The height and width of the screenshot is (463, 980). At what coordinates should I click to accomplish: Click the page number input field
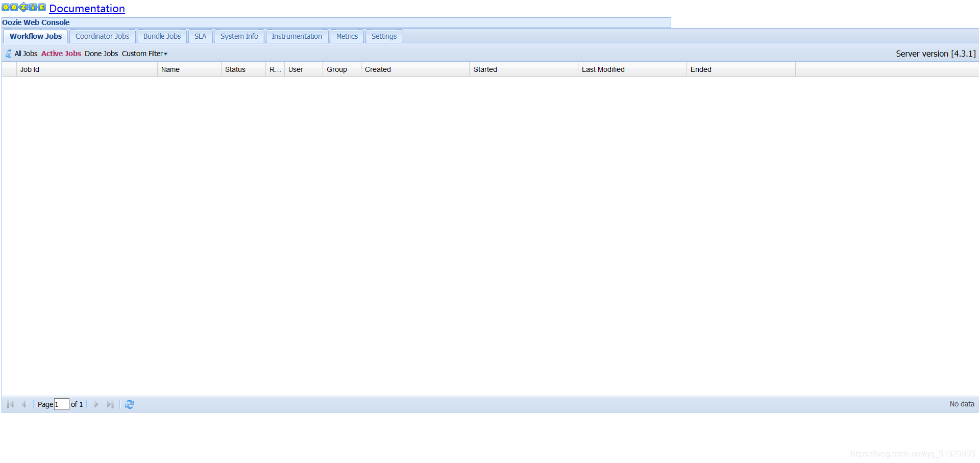click(61, 404)
